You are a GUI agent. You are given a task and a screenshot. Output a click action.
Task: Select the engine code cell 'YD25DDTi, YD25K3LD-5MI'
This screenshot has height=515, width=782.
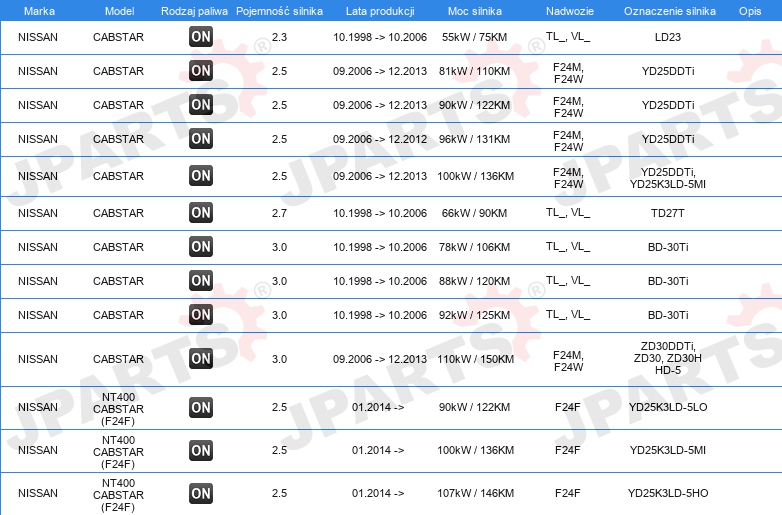pos(668,178)
